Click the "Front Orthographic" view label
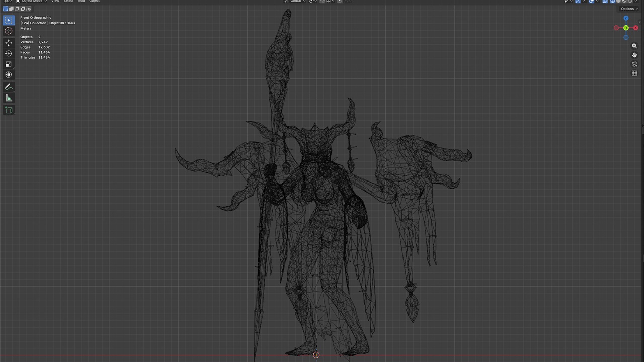Screen dimensions: 644x362 tap(36, 18)
